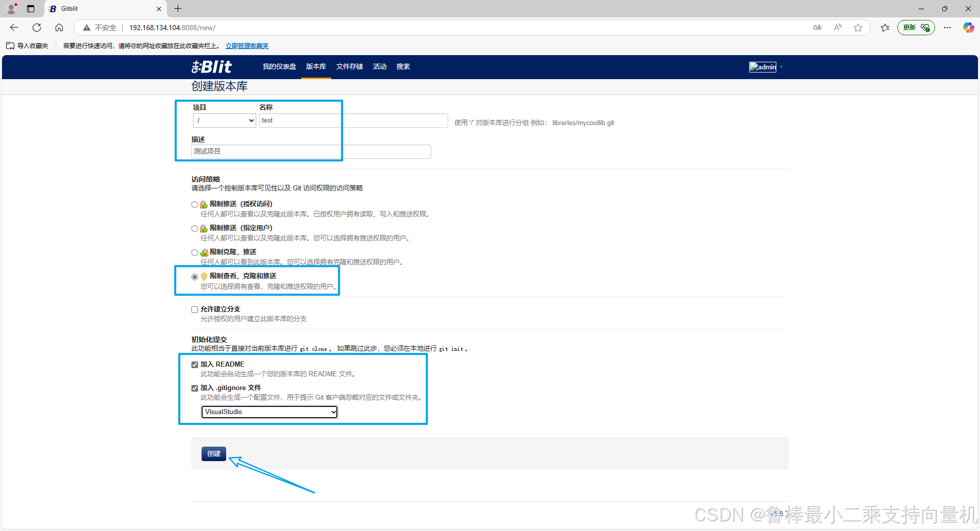Click the browser home icon
Image resolution: width=980 pixels, height=531 pixels.
pos(59,28)
